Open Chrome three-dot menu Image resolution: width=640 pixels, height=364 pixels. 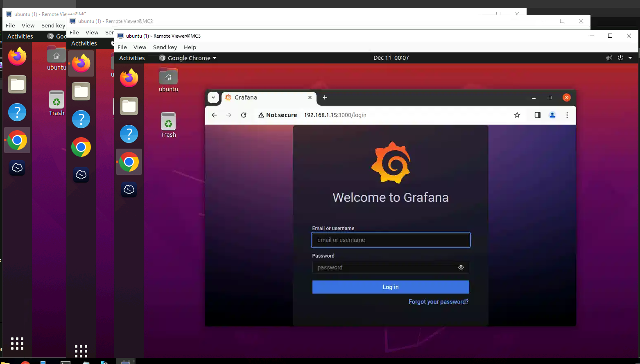point(567,115)
